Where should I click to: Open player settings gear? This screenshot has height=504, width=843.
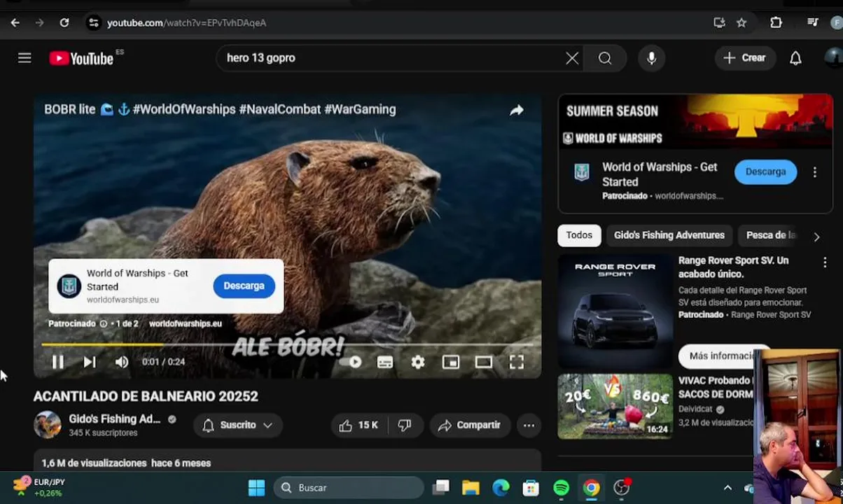pyautogui.click(x=418, y=362)
